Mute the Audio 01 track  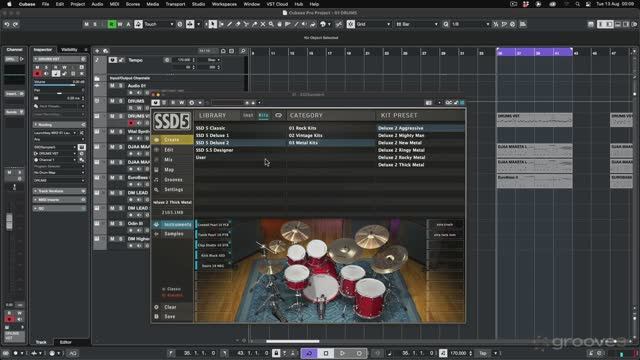(112, 86)
